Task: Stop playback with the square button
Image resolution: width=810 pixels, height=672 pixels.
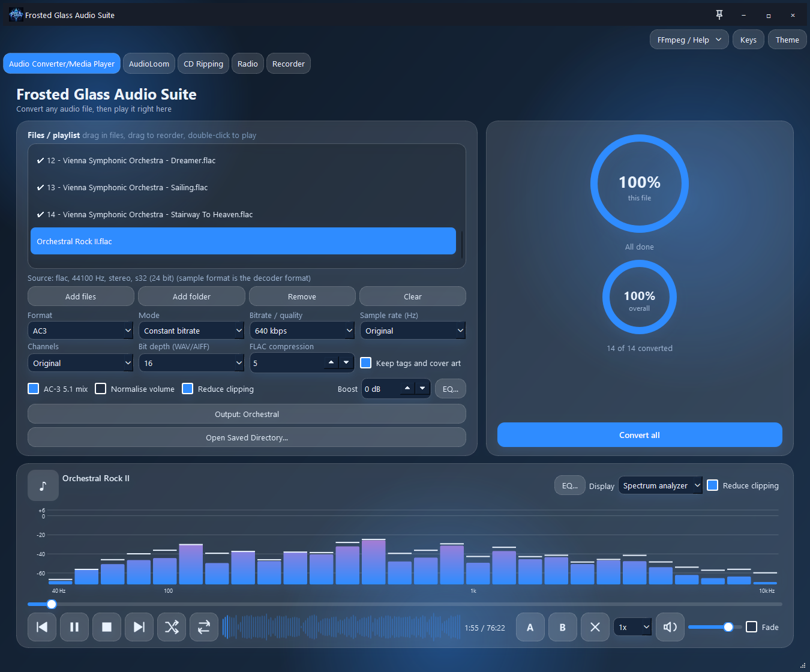Action: pyautogui.click(x=107, y=627)
